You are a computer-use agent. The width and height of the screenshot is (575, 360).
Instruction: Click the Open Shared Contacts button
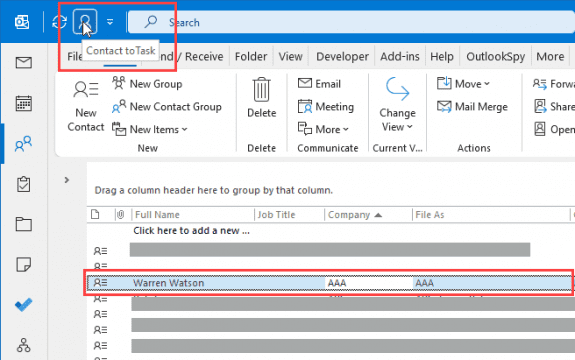554,129
